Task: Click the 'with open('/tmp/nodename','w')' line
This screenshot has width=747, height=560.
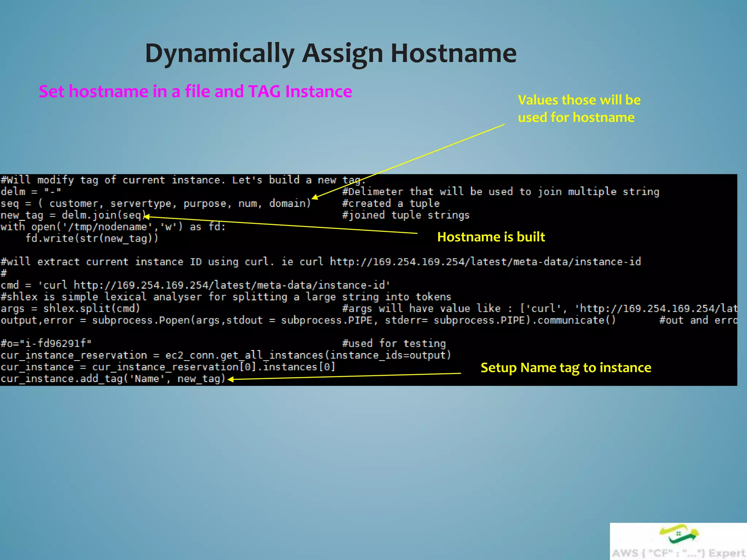Action: click(x=113, y=227)
